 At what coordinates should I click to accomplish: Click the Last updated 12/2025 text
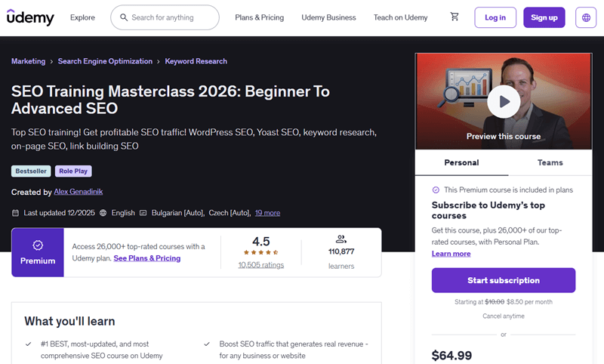click(60, 213)
